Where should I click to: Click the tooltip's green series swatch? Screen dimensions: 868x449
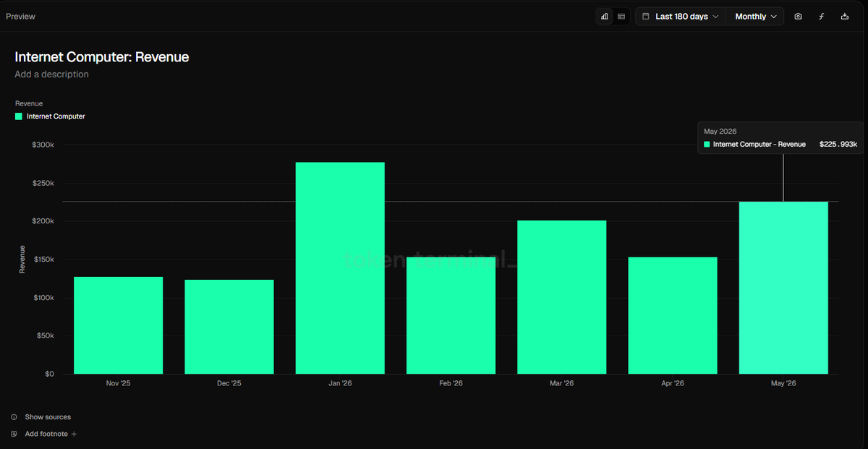707,145
